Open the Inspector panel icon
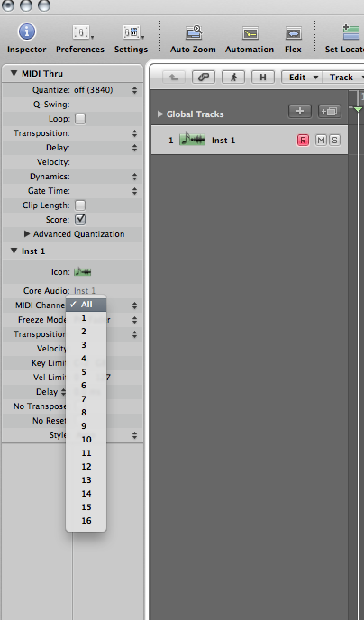364x620 pixels. tap(26, 32)
